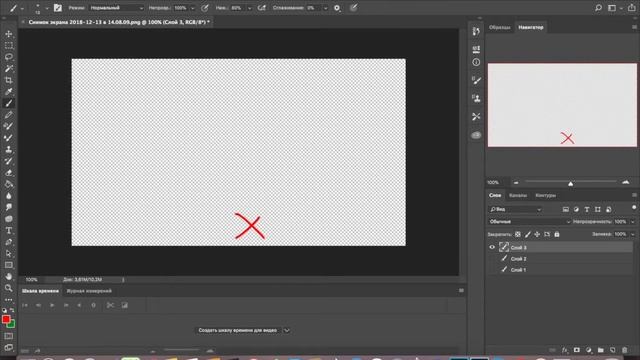Toggle layer filtering on/off switch

tap(634, 208)
